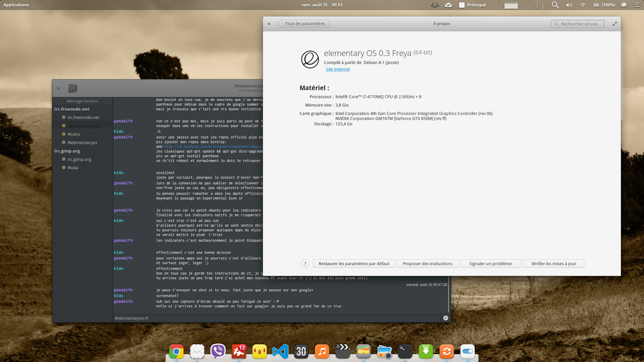Click Restaurer les paramètres par défaut
Viewport: 644px width, 362px height.
[354, 264]
